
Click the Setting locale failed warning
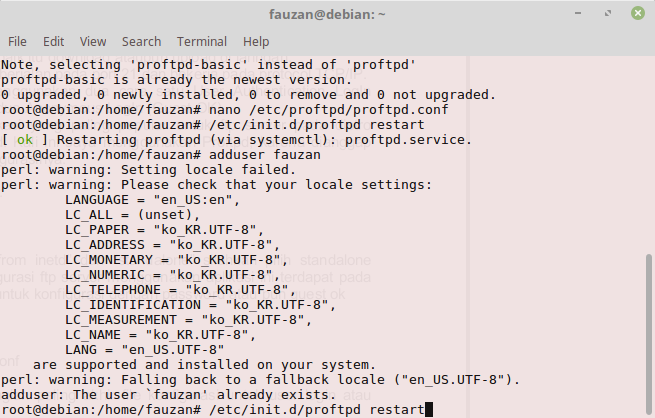pos(142,169)
